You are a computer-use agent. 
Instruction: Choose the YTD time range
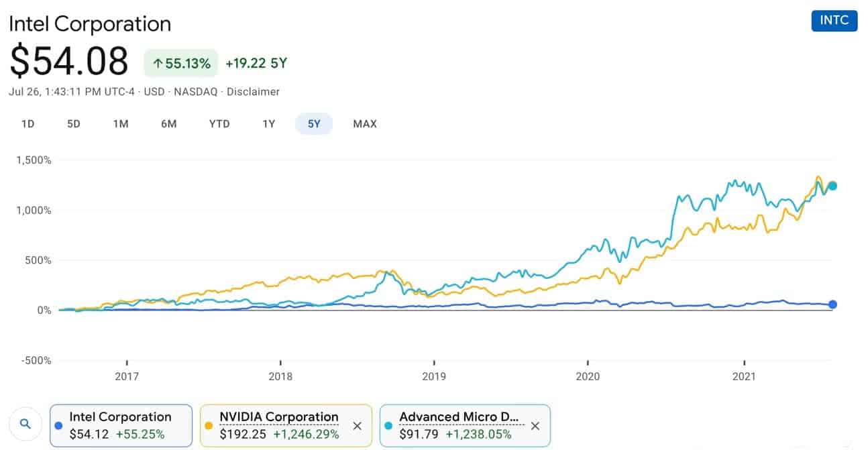point(219,124)
